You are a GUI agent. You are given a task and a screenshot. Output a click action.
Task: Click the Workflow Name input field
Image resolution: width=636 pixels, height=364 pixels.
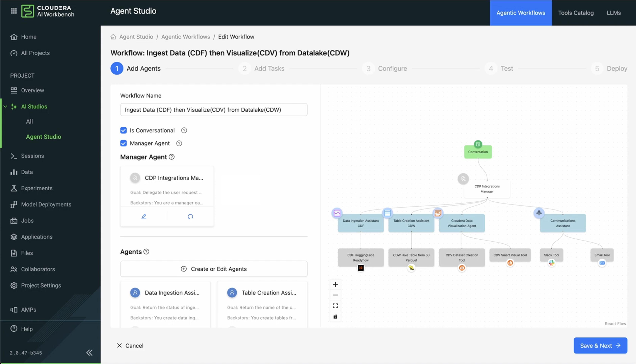click(214, 110)
